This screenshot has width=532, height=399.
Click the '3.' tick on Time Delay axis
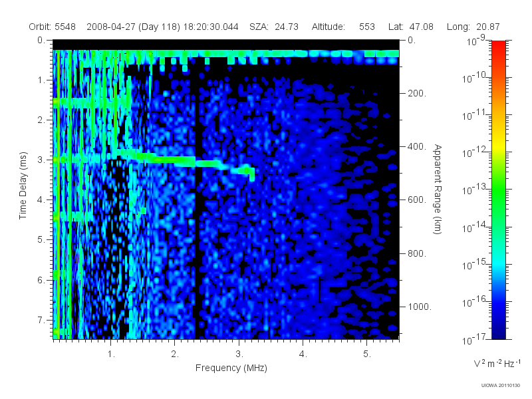[41, 160]
